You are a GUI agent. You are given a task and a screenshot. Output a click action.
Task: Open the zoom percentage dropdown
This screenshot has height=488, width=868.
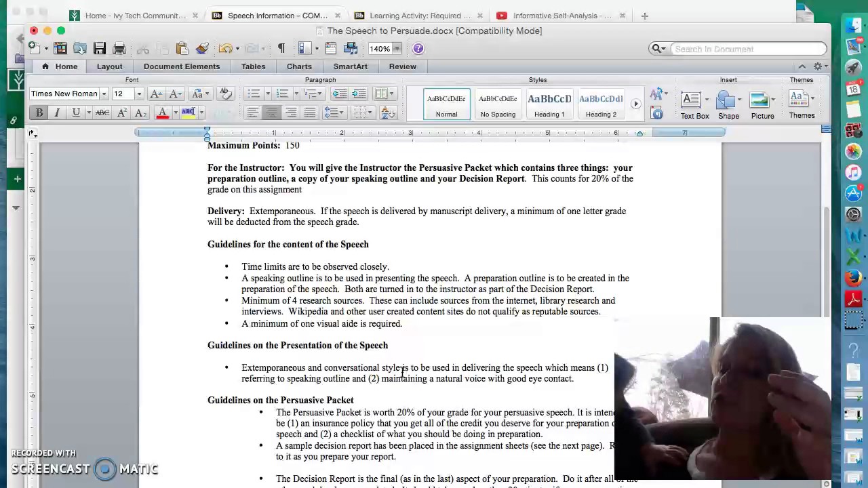397,48
